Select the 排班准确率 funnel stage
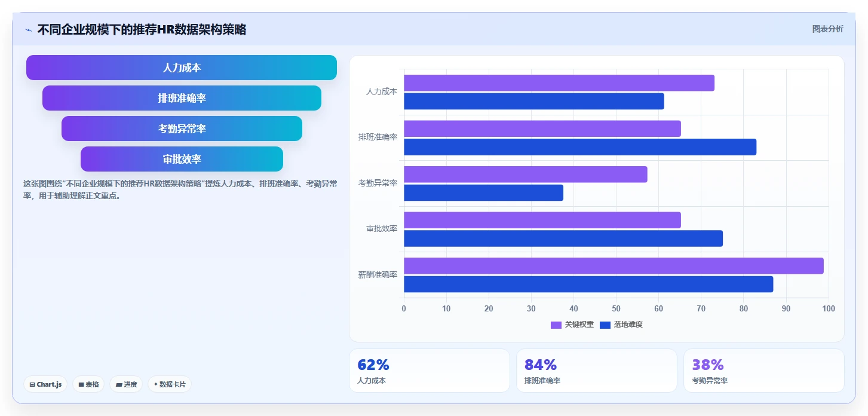 click(x=182, y=98)
